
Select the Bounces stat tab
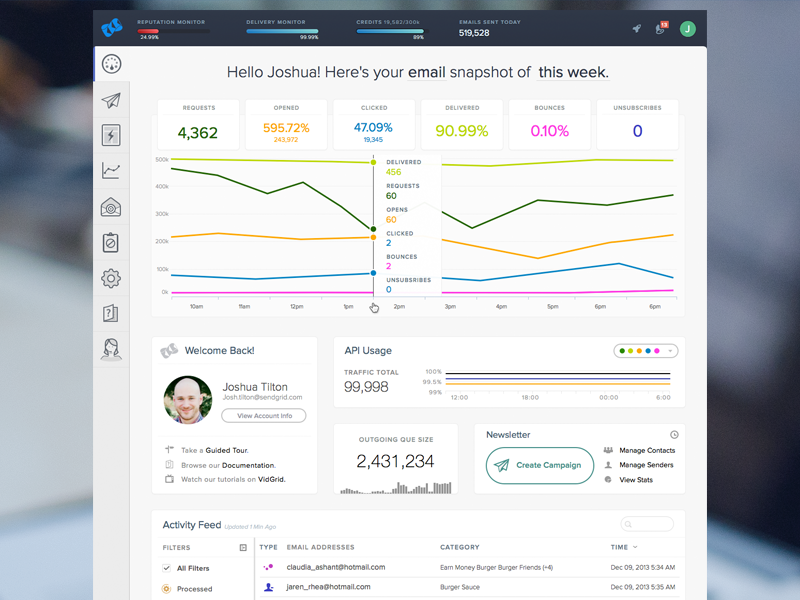pyautogui.click(x=549, y=124)
